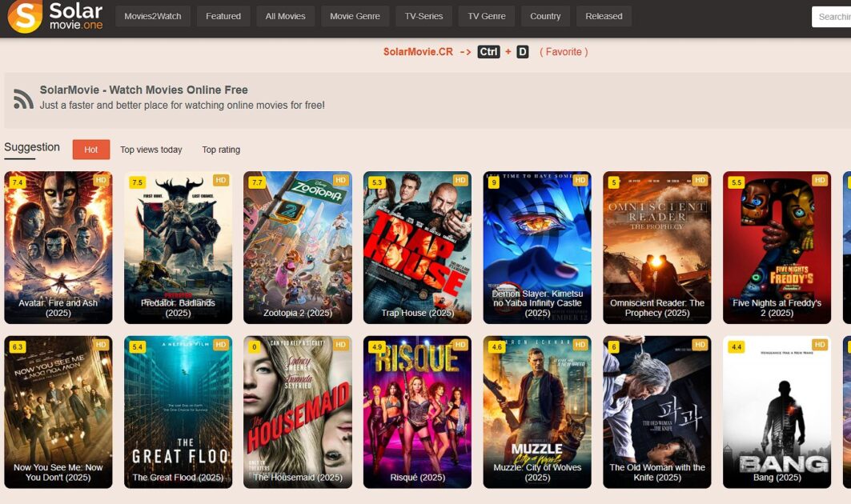851x504 pixels.
Task: Click the SolarMovie - Watch Movies Online Free heading
Action: [144, 90]
